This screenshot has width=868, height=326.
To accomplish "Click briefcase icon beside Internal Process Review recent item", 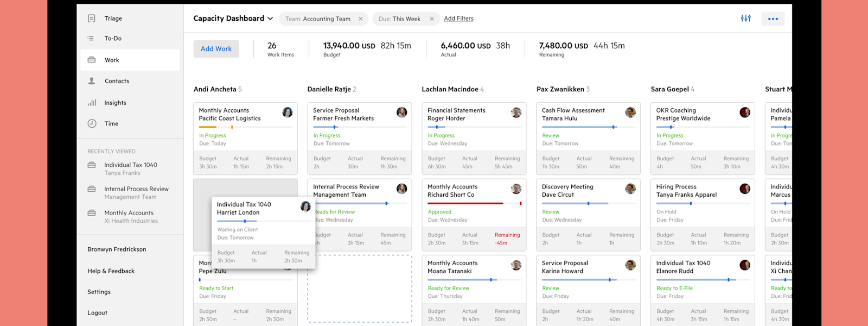I will (x=92, y=189).
